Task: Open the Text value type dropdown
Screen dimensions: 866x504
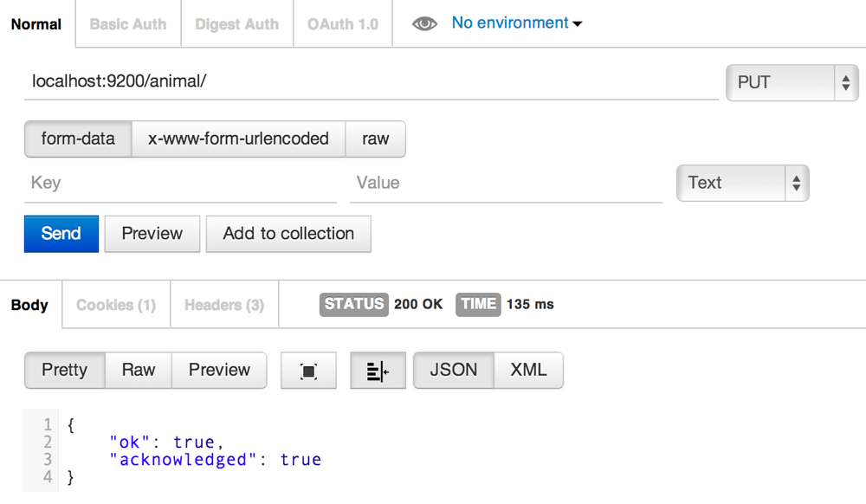Action: (742, 183)
